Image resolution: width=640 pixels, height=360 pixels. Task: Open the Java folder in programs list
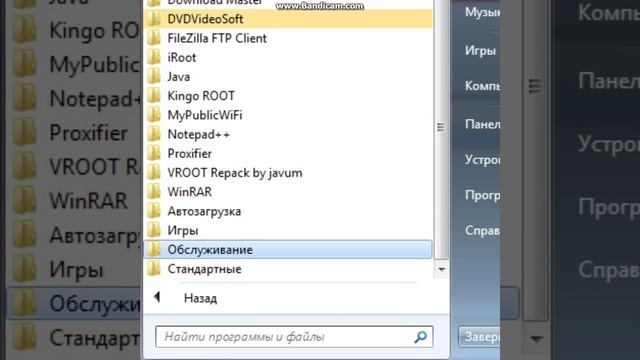click(x=288, y=77)
